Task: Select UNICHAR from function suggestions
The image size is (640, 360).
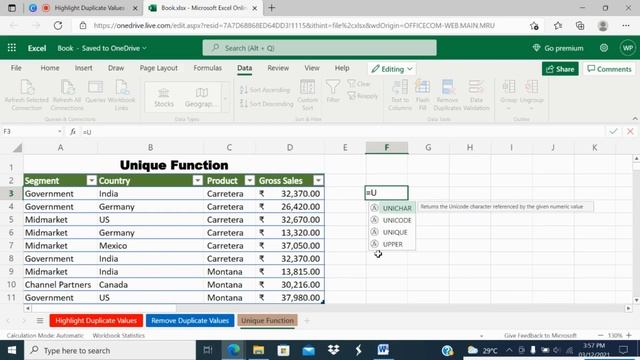Action: click(392, 208)
